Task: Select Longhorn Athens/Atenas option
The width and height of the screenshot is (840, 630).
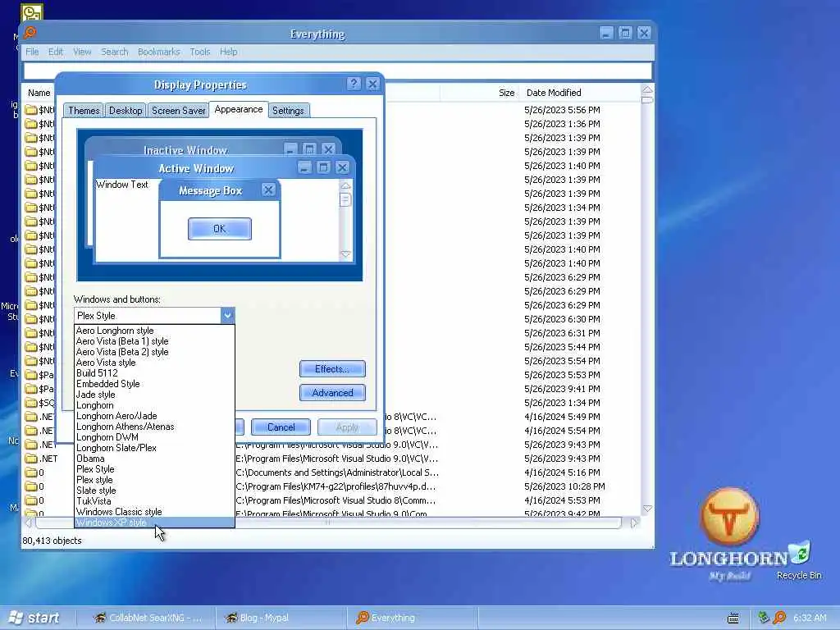Action: pos(154,427)
